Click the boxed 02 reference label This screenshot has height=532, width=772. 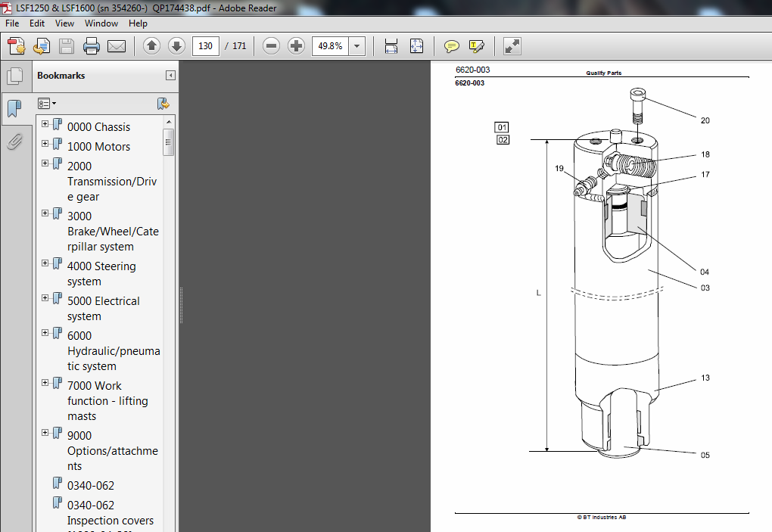point(503,140)
